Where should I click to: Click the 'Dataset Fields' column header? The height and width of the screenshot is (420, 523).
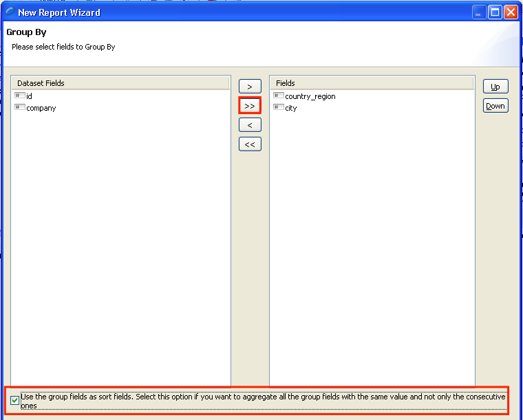click(120, 83)
